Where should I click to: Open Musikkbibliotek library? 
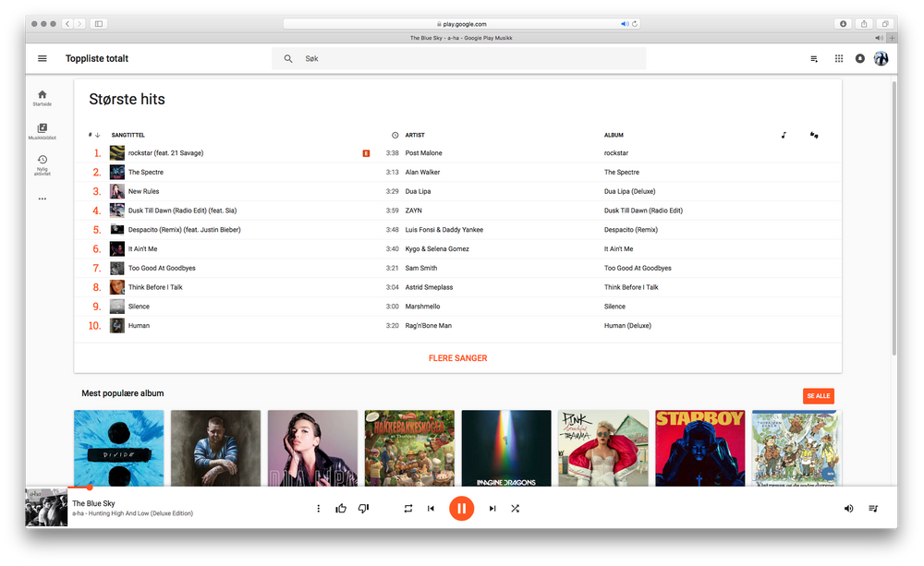point(43,131)
